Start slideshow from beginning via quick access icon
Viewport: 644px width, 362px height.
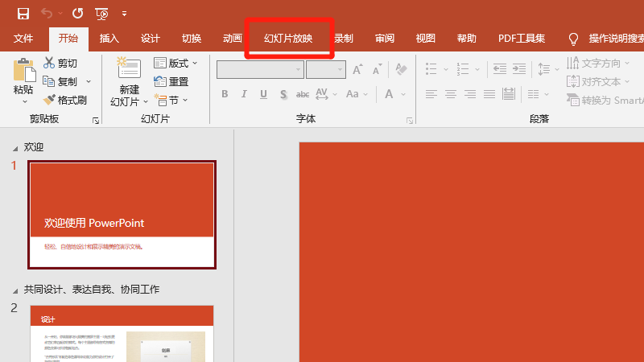101,13
